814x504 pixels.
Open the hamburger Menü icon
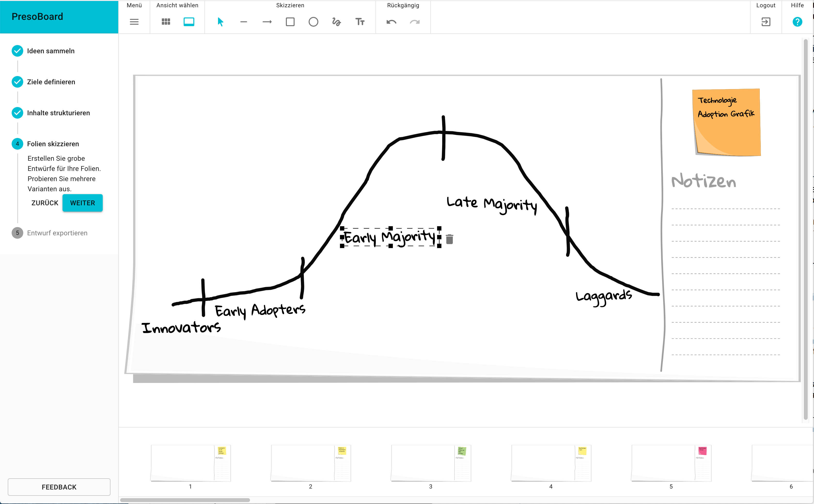[134, 22]
